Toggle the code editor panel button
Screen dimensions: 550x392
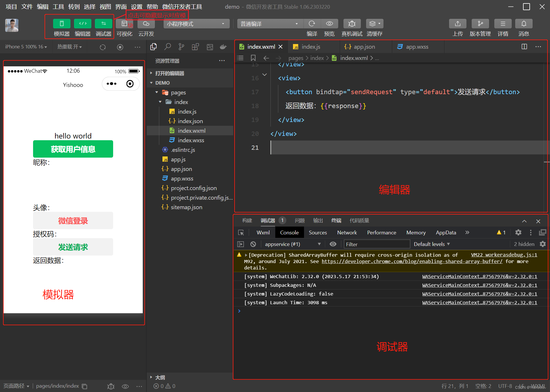point(83,23)
